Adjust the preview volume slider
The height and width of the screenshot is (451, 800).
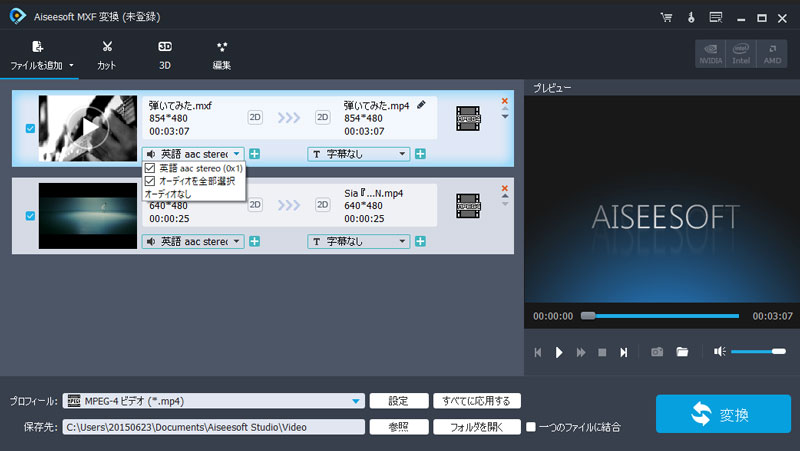[x=758, y=352]
